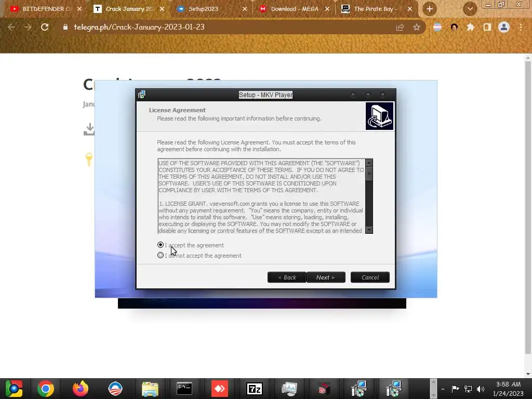
Task: Click the striped flag extension icon
Action: pyautogui.click(x=437, y=27)
